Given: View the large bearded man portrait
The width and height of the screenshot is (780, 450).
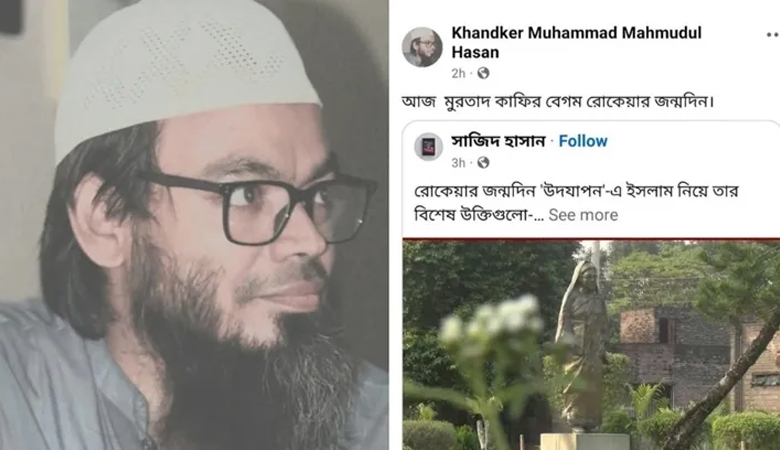Looking at the screenshot, I should coord(194,225).
